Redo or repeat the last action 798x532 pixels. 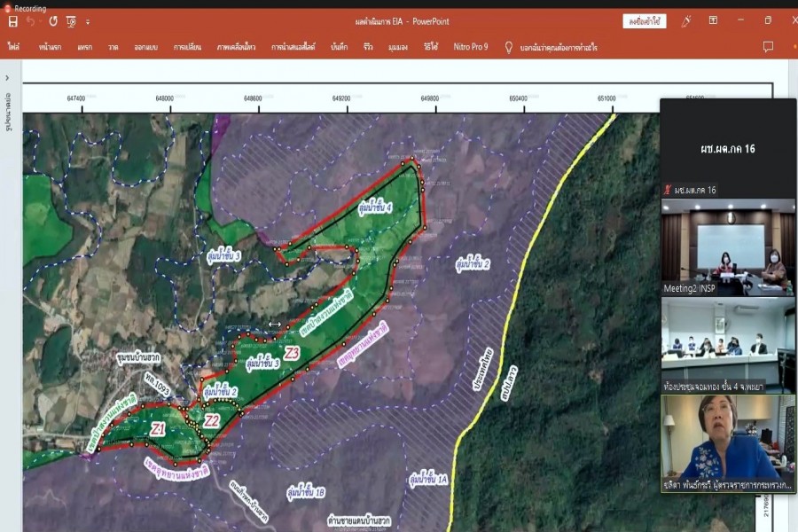53,21
